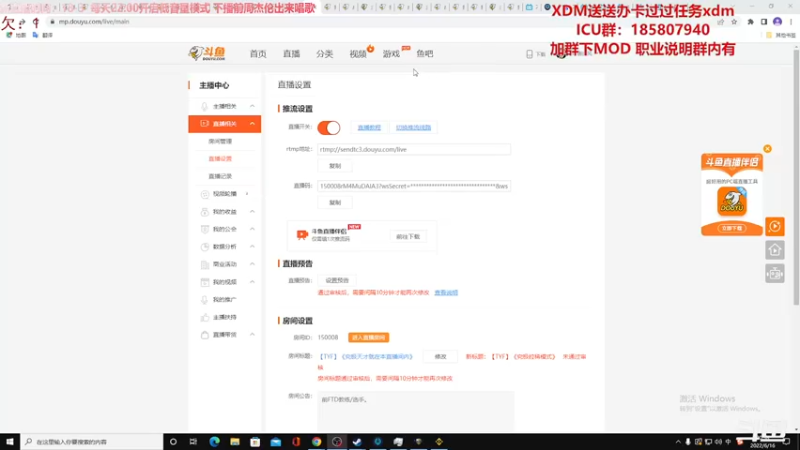The image size is (800, 450).
Task: Copy the rtmp address with its 复制 button
Action: (x=335, y=166)
